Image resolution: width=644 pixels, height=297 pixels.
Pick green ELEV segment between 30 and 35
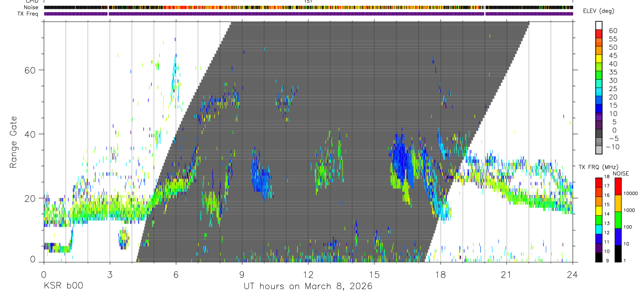[599, 74]
